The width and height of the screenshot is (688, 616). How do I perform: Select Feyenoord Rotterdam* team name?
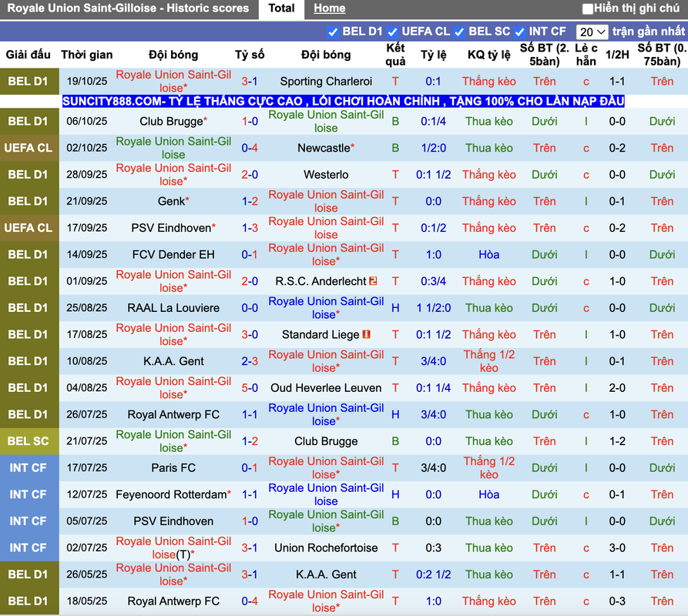[173, 494]
